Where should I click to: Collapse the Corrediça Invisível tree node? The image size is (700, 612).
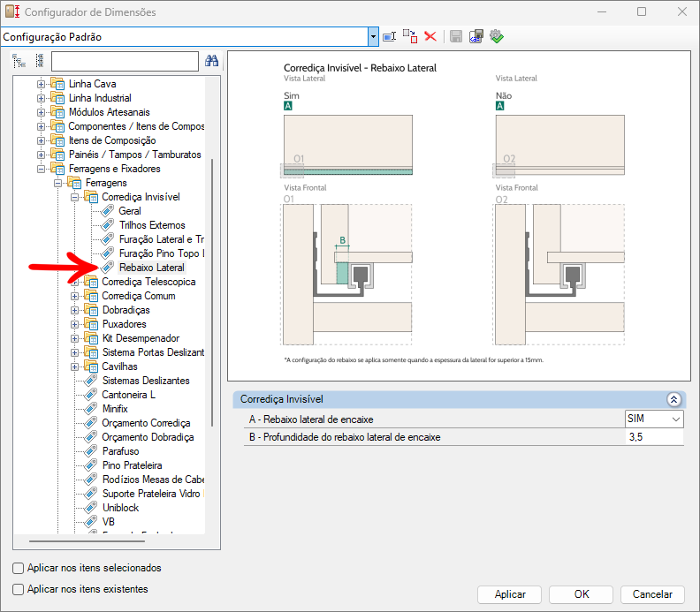pos(75,197)
